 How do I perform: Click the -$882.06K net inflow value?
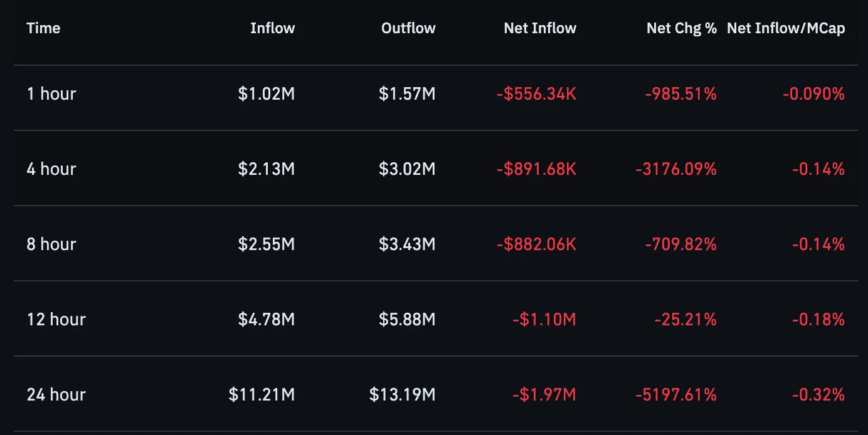click(536, 244)
